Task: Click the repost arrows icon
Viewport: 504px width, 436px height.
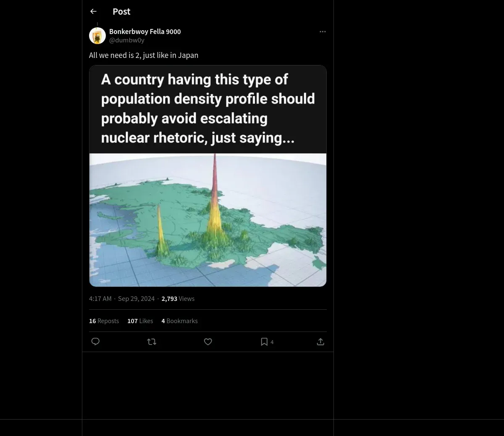Action: [152, 342]
